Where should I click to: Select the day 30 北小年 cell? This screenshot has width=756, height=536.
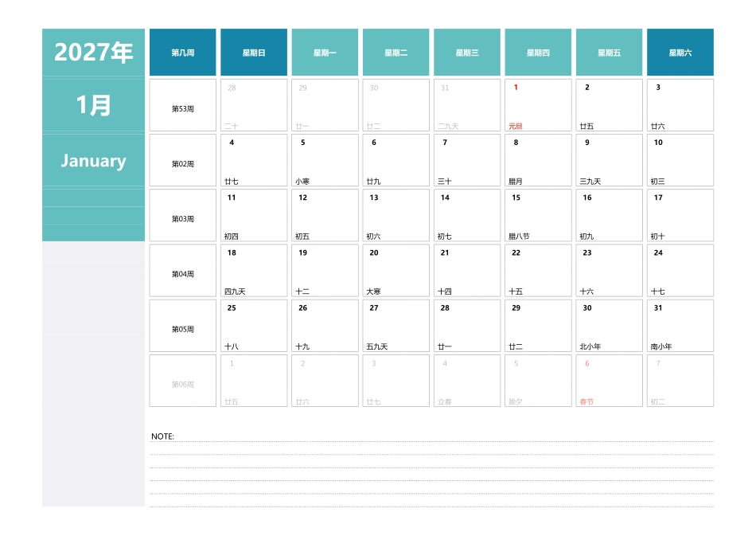pyautogui.click(x=609, y=326)
